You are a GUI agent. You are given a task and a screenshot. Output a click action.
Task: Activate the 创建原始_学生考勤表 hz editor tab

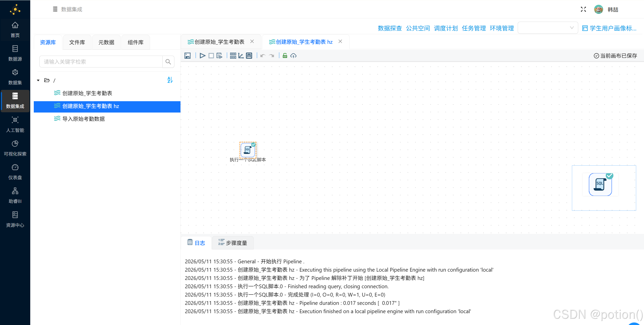point(304,42)
